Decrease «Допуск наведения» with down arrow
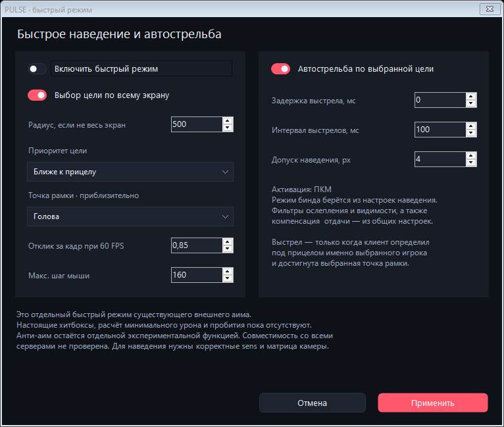 (471, 163)
